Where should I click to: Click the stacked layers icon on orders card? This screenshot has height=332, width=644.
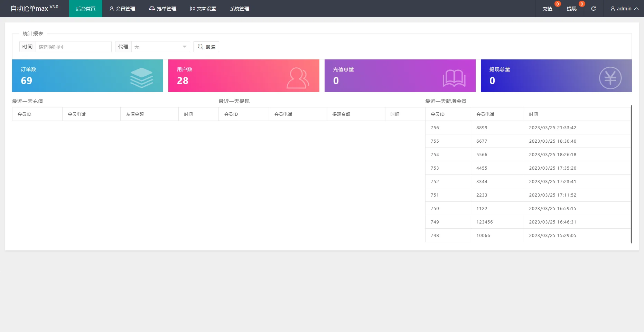point(141,78)
